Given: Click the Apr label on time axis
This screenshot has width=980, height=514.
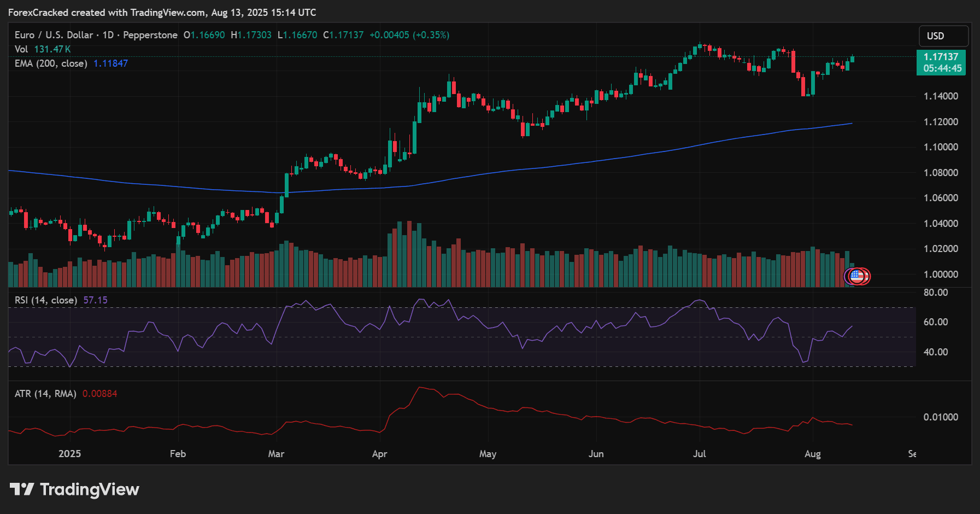Looking at the screenshot, I should click(x=379, y=454).
